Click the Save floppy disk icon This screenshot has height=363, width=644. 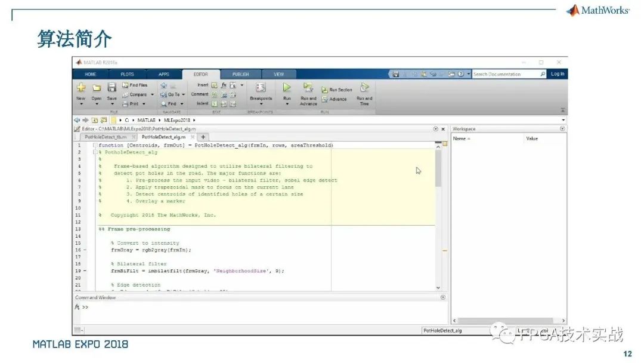click(112, 87)
